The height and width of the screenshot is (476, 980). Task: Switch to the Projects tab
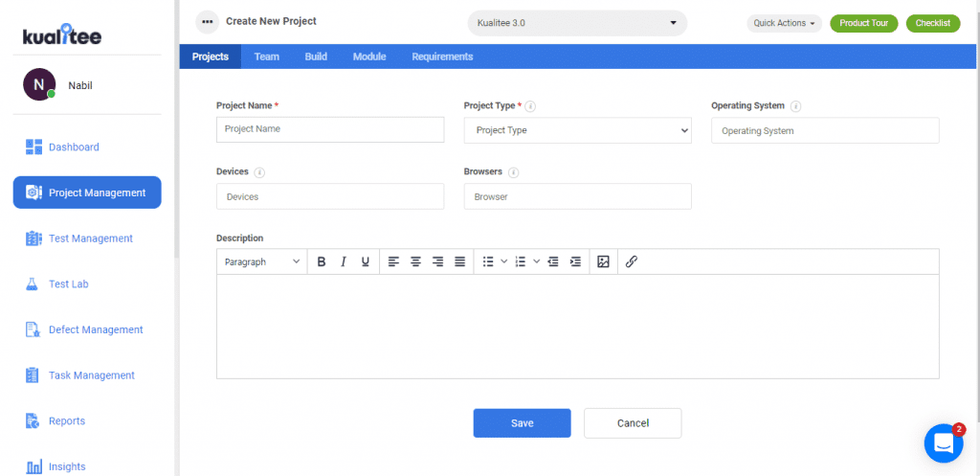[x=210, y=57]
